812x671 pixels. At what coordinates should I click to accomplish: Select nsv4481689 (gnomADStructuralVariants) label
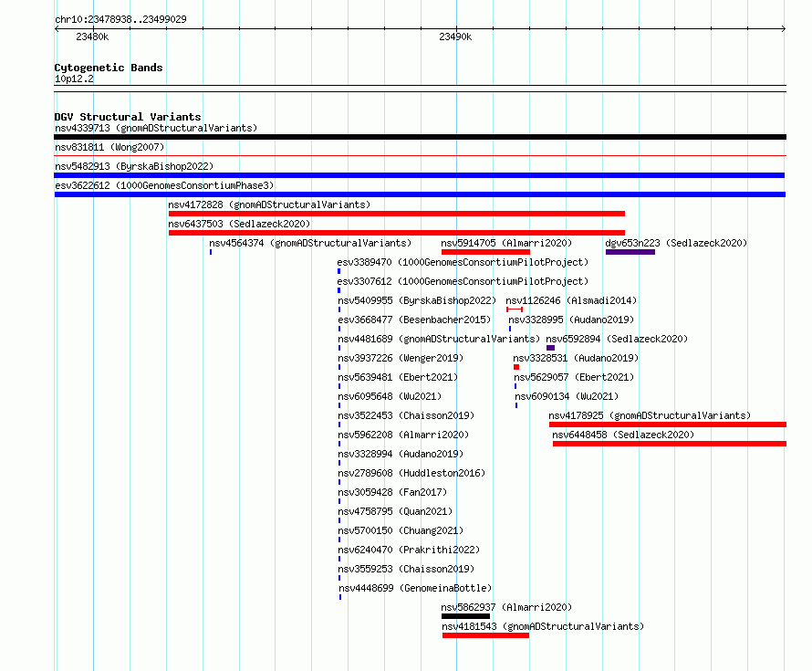[x=439, y=339]
